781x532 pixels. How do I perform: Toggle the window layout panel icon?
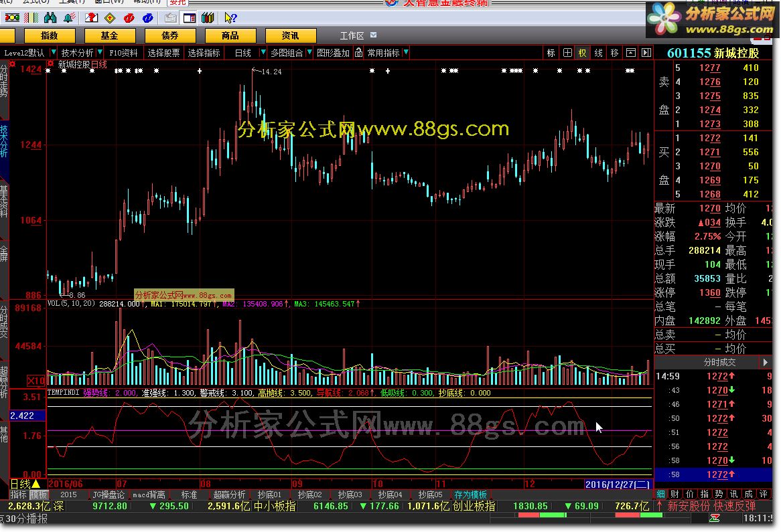190,19
